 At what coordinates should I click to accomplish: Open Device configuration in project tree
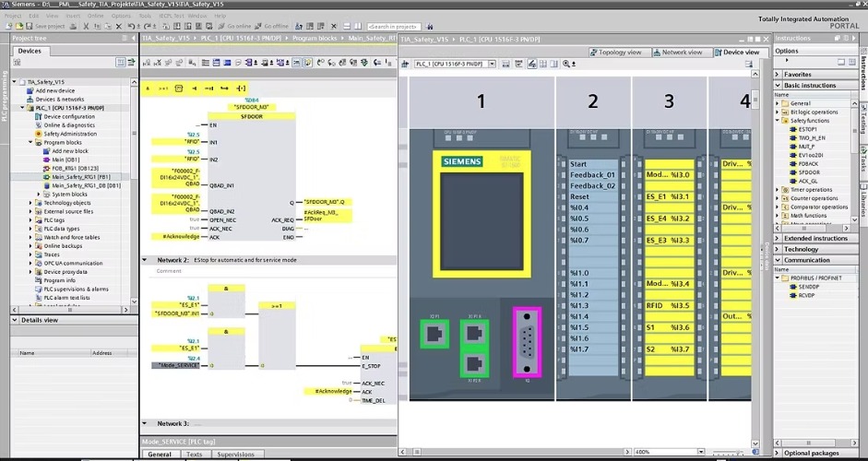[69, 116]
